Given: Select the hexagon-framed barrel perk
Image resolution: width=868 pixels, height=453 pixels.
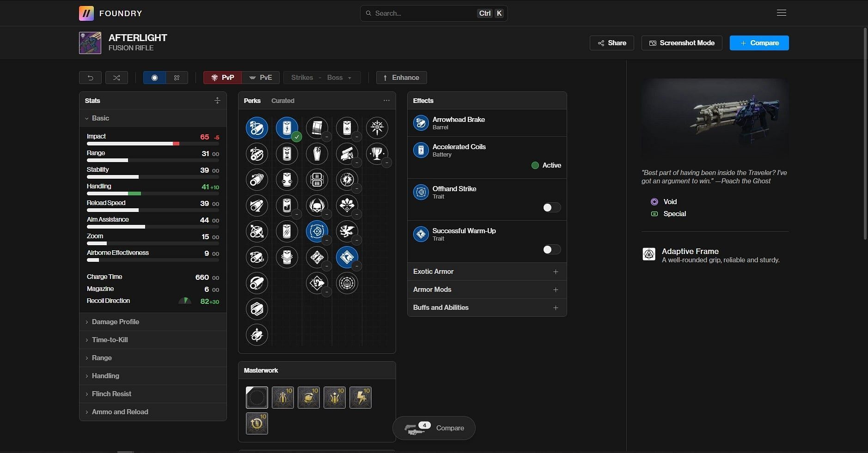Looking at the screenshot, I should (x=257, y=309).
